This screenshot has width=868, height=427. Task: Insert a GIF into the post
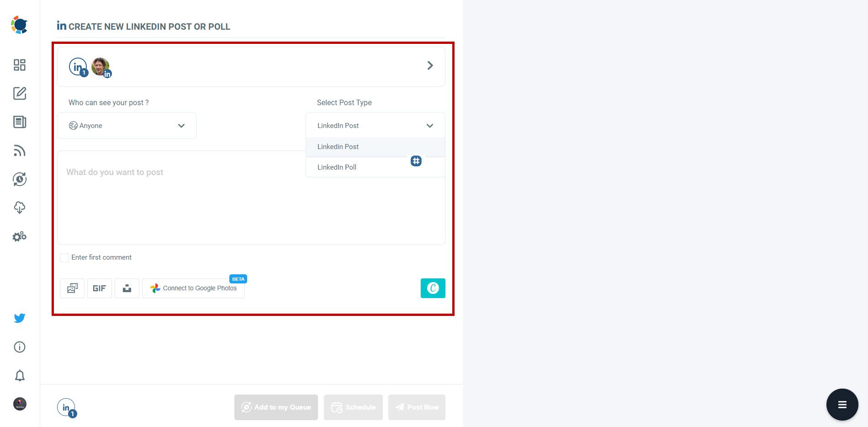(99, 288)
